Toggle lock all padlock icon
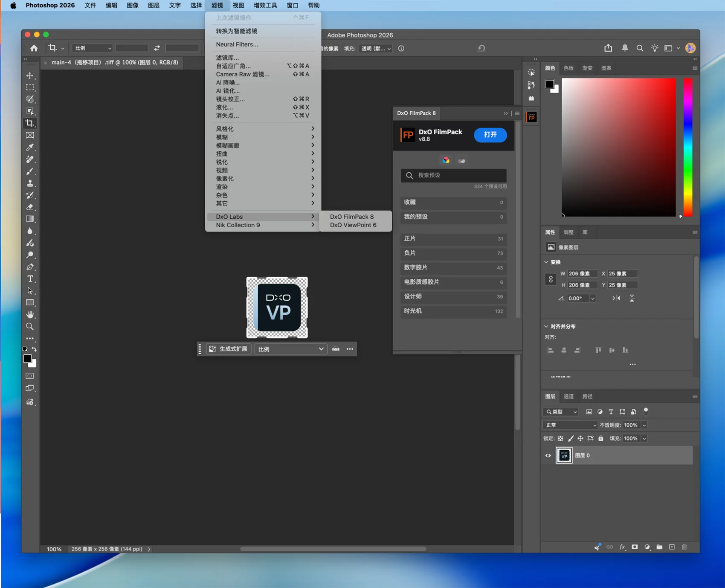Image resolution: width=725 pixels, height=588 pixels. (601, 438)
